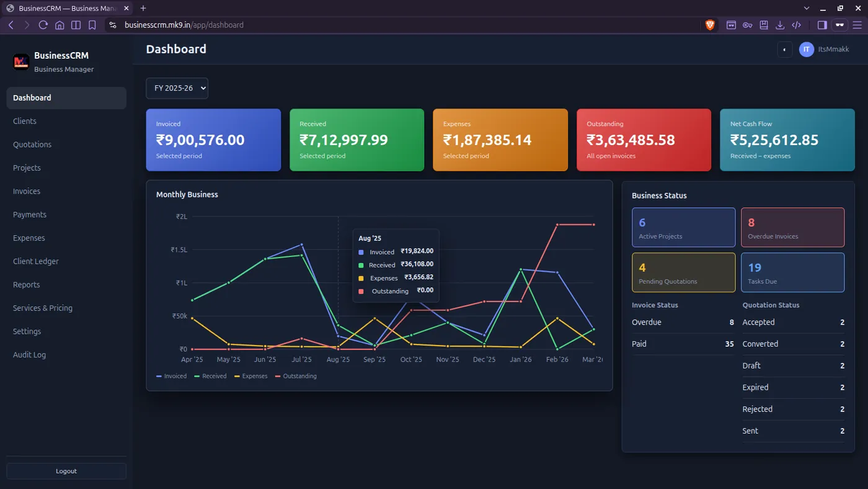Toggle dark mode with the moon button
The image size is (868, 489).
tap(785, 50)
